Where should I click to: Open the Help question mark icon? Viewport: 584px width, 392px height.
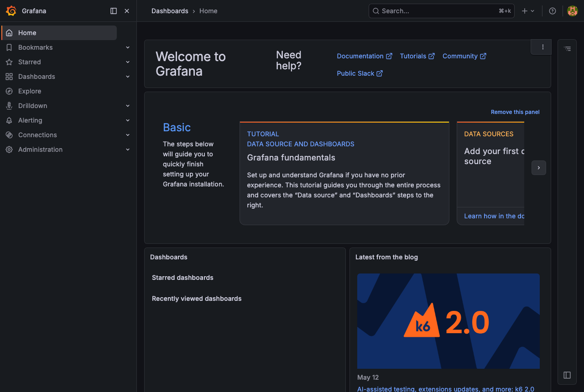click(x=553, y=11)
